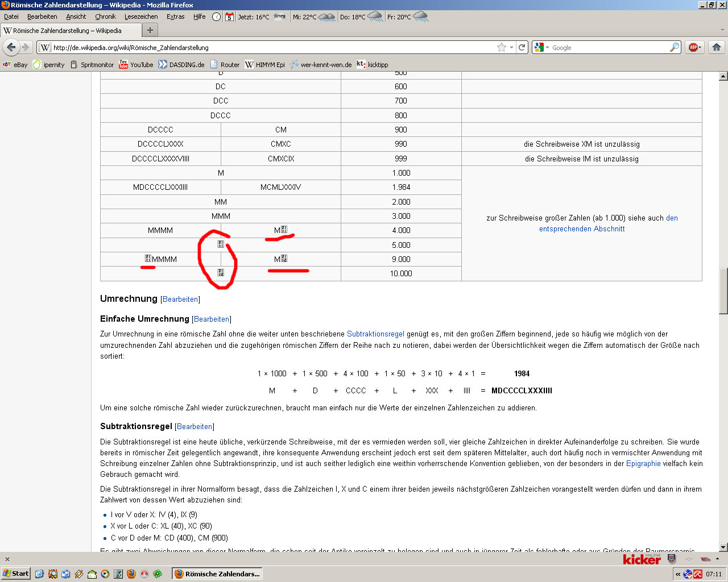Image resolution: width=728 pixels, height=582 pixels.
Task: Click the clock icon in menu bar
Action: click(x=217, y=16)
